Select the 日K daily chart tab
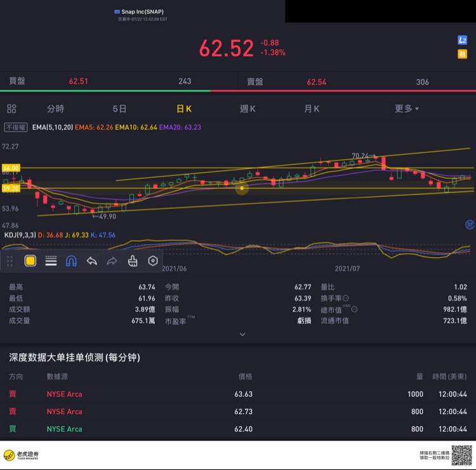476x470 pixels. pos(184,109)
